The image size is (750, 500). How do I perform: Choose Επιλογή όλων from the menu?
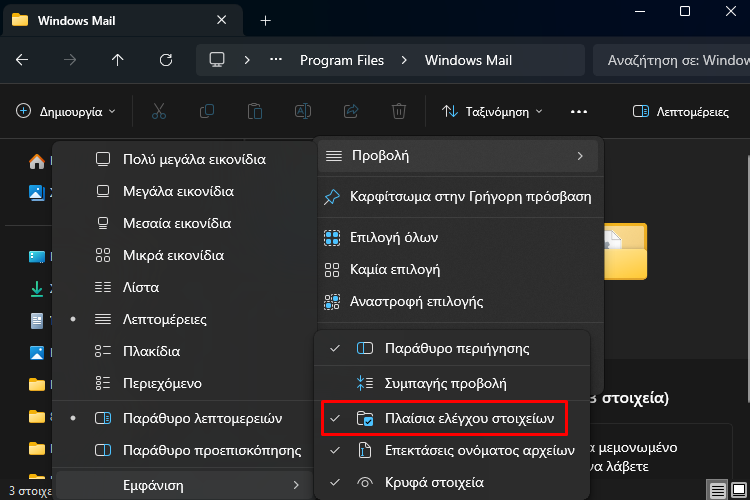[x=458, y=237]
